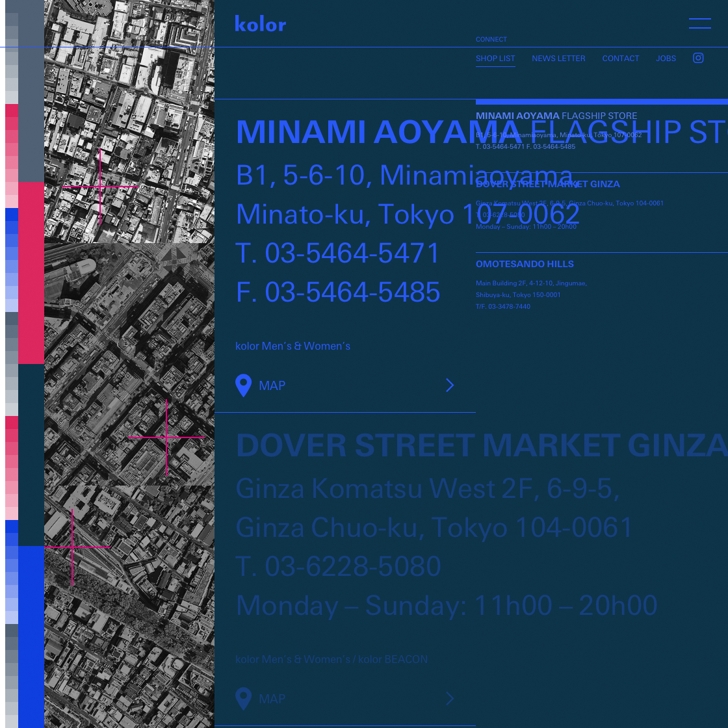Image resolution: width=728 pixels, height=728 pixels.
Task: Click the pink crosshair on top aerial map
Action: pos(100,186)
